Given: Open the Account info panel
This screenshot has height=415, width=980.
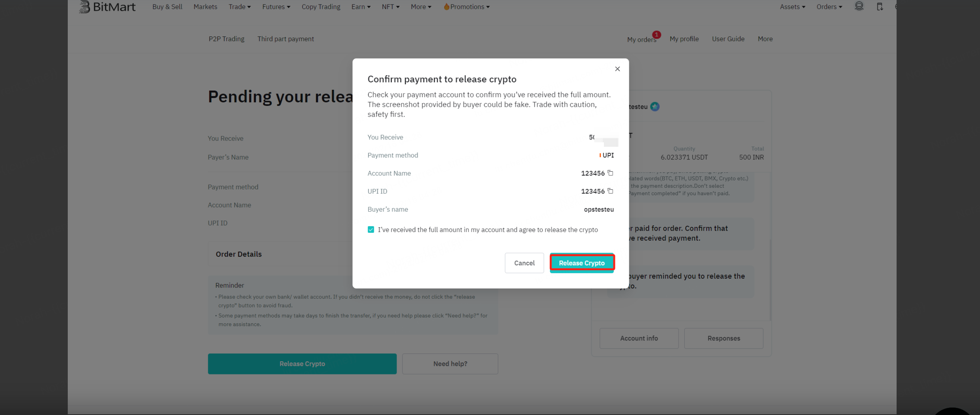Looking at the screenshot, I should click(x=639, y=338).
